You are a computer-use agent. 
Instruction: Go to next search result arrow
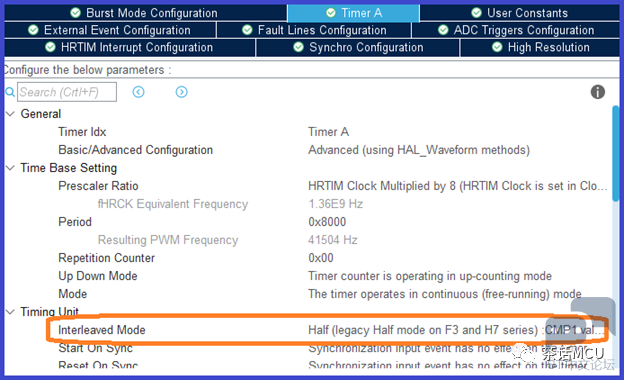coord(181,92)
